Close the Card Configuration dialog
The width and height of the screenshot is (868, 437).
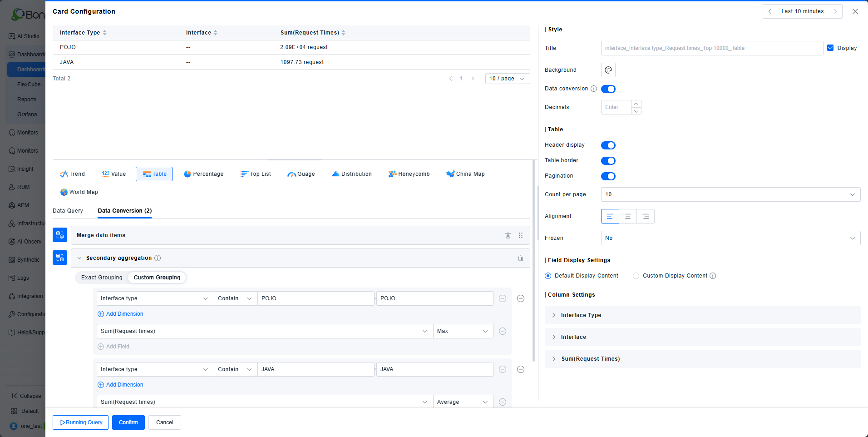pyautogui.click(x=855, y=11)
